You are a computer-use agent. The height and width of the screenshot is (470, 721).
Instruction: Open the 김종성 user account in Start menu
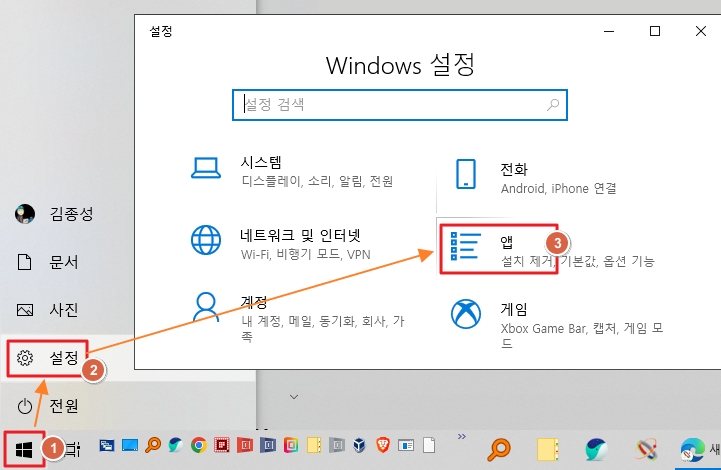tap(54, 214)
